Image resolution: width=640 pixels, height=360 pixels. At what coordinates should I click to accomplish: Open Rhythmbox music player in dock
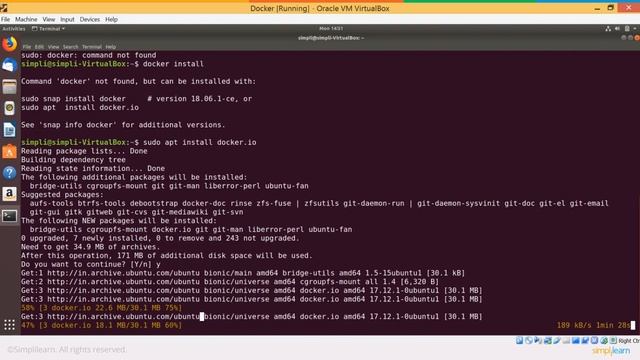tap(9, 108)
